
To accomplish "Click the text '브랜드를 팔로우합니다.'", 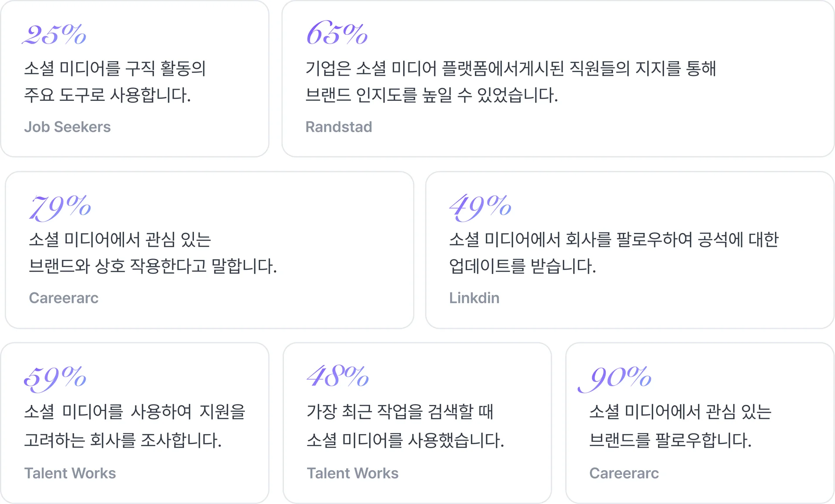I will tap(670, 441).
